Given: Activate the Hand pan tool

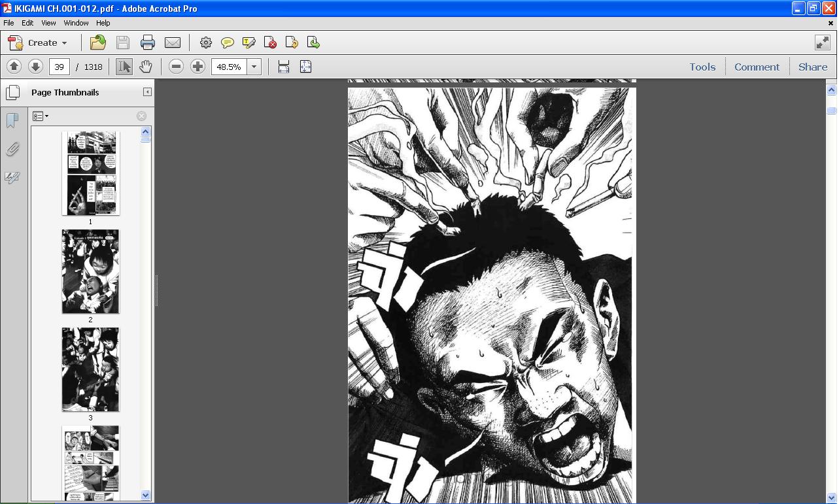Looking at the screenshot, I should (145, 67).
